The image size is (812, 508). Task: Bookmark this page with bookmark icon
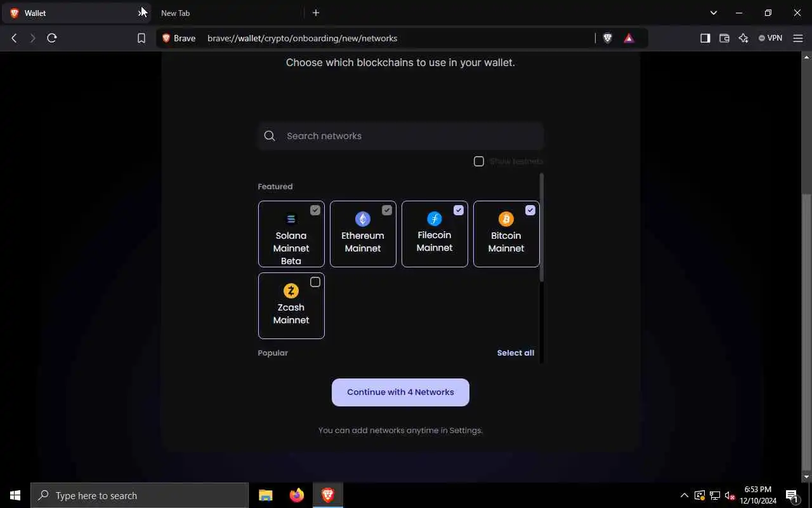pos(141,38)
